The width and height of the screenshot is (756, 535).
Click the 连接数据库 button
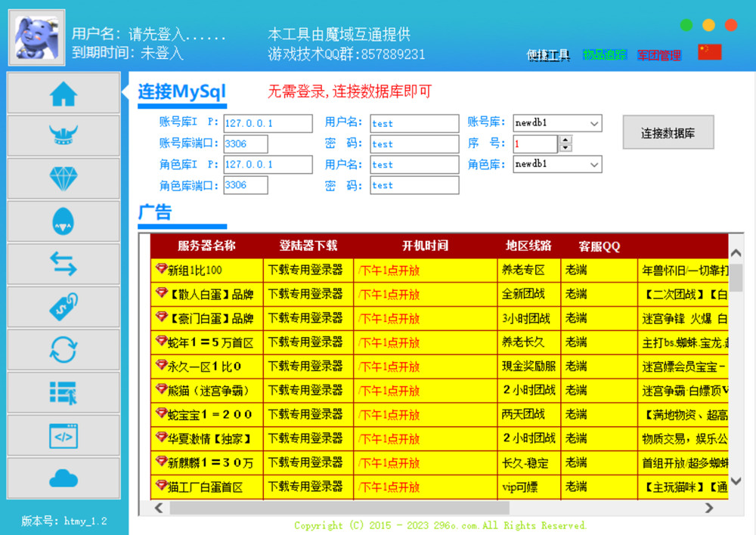[x=668, y=133]
